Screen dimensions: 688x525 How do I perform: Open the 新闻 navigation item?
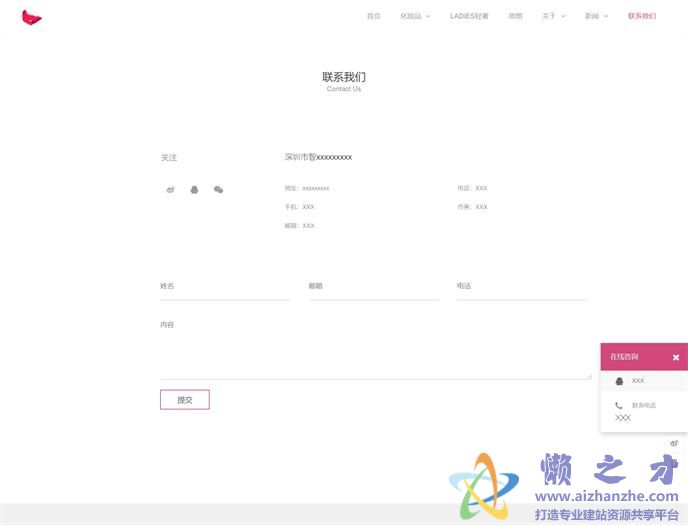pyautogui.click(x=592, y=16)
